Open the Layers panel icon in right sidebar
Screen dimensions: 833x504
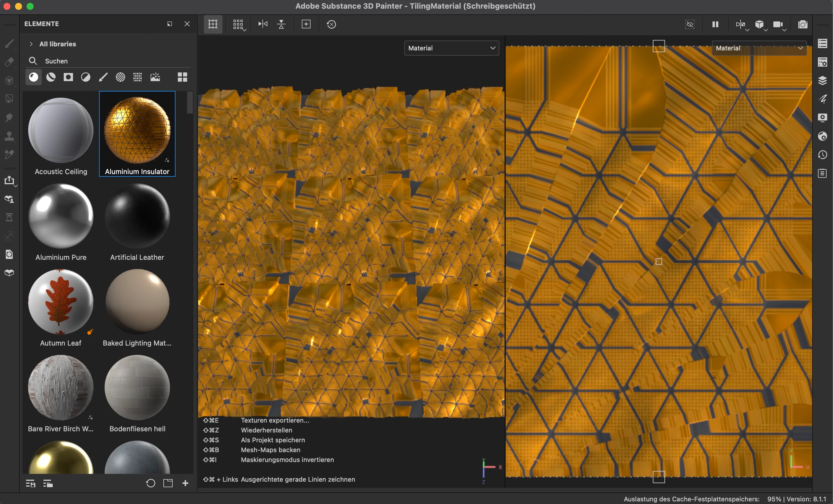(822, 81)
